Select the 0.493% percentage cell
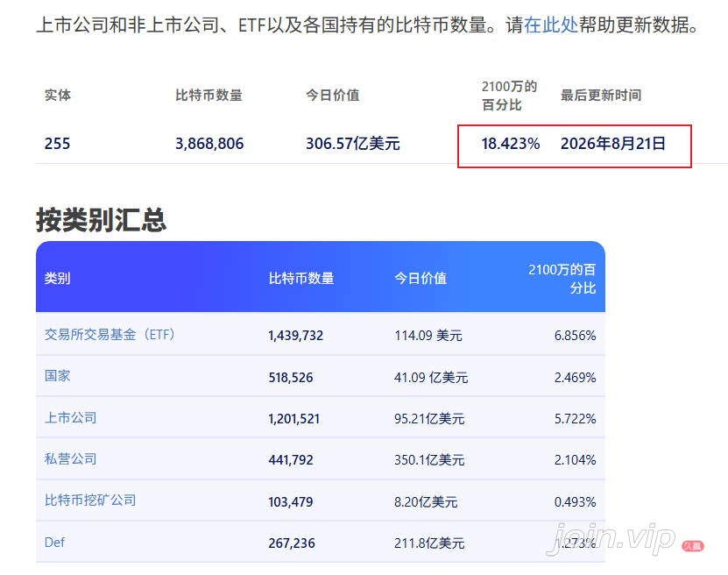 pyautogui.click(x=576, y=501)
